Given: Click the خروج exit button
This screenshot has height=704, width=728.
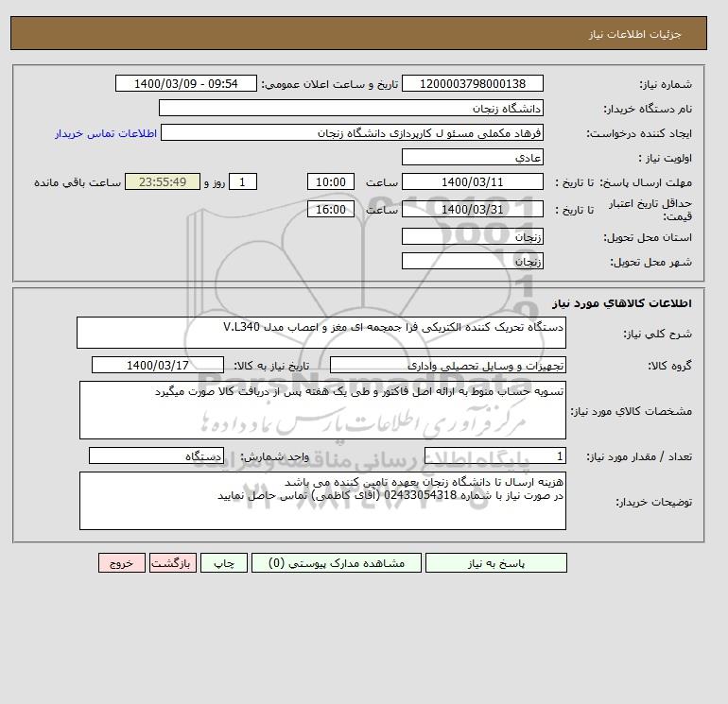Looking at the screenshot, I should (122, 563).
